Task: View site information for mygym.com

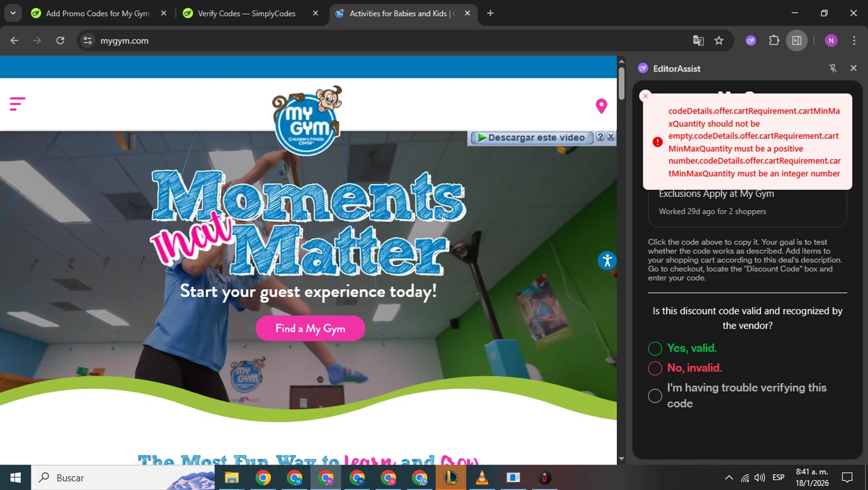Action: pos(87,40)
